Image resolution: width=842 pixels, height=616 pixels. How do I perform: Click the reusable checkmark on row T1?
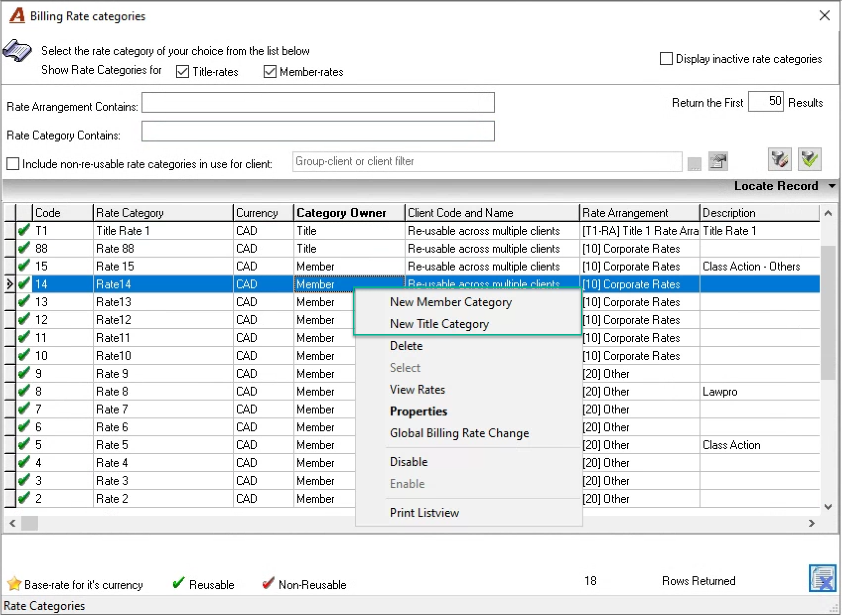(24, 230)
